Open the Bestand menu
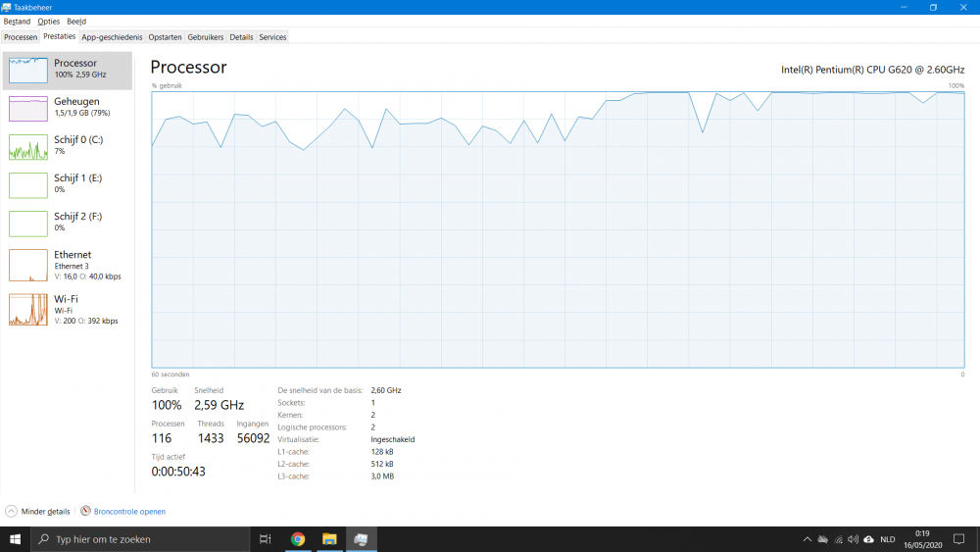The width and height of the screenshot is (980, 552). pos(17,22)
